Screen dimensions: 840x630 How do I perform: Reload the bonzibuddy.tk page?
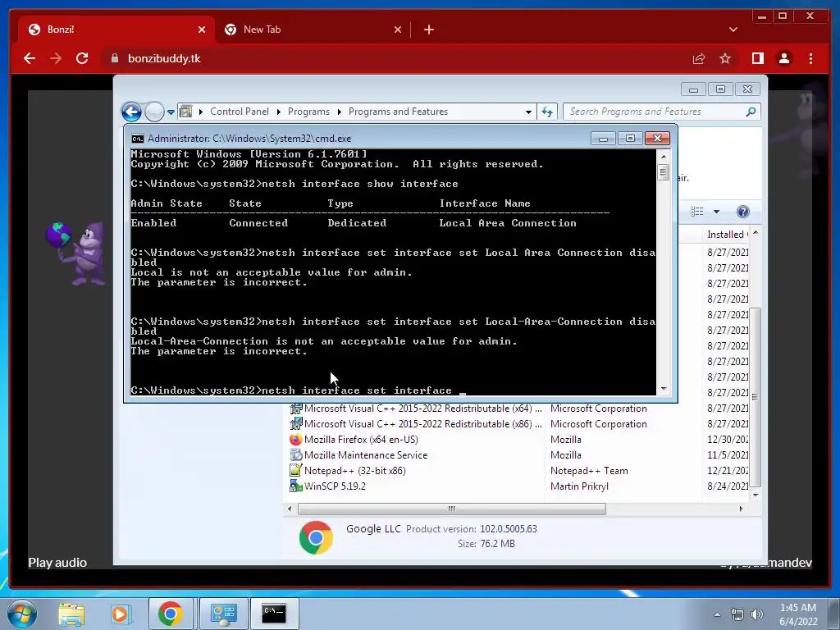[82, 58]
